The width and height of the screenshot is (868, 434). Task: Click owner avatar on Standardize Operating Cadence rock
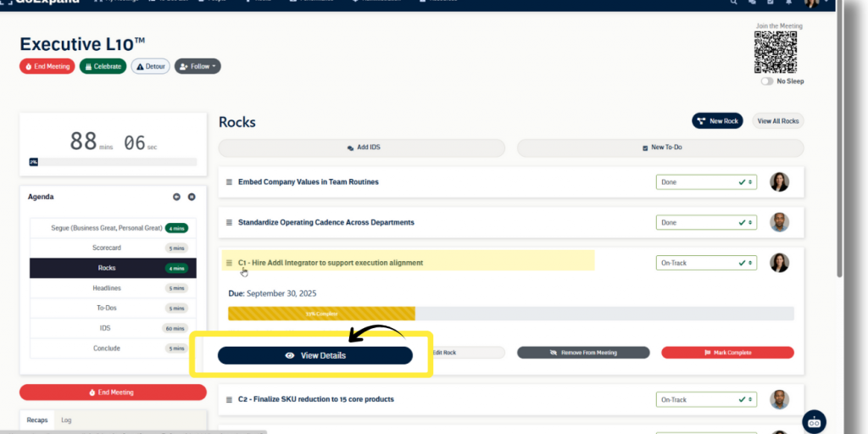tap(779, 222)
